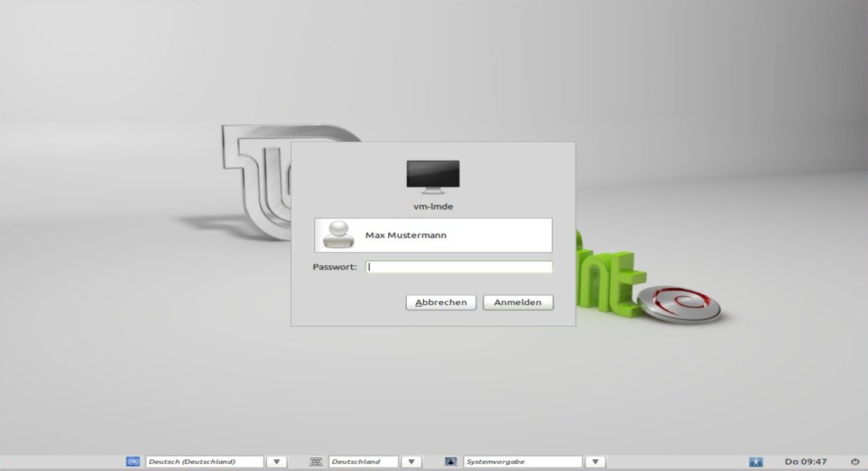Click the keyboard layout icon
The width and height of the screenshot is (868, 471).
pos(316,462)
